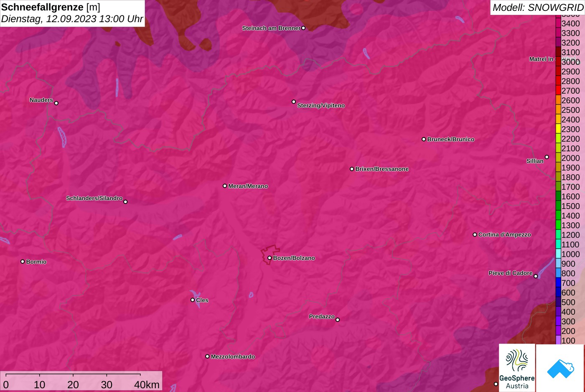Click the "Modell: SNOWGRID" label

pos(538,7)
